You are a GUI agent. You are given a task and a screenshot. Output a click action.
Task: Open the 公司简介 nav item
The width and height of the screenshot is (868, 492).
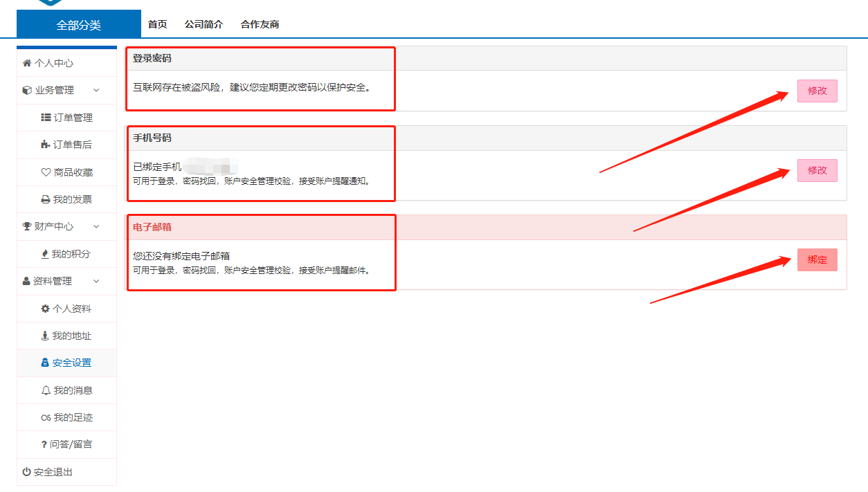(204, 24)
